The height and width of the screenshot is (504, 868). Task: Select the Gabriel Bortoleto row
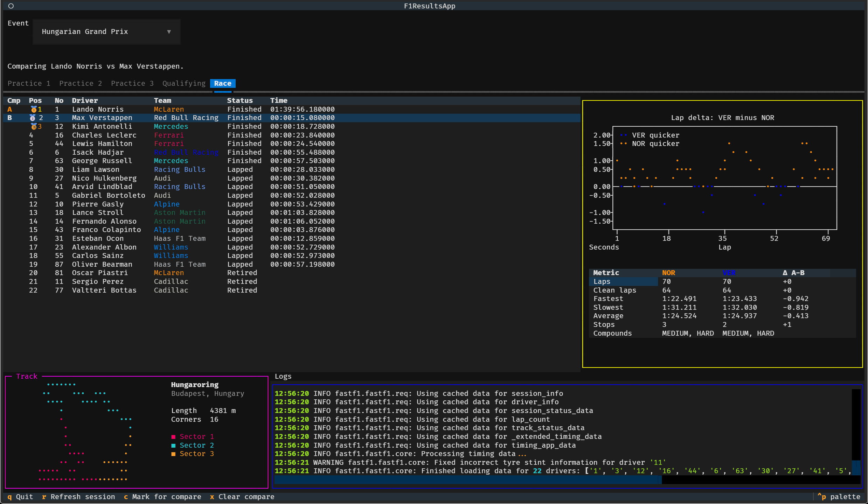tap(292, 195)
